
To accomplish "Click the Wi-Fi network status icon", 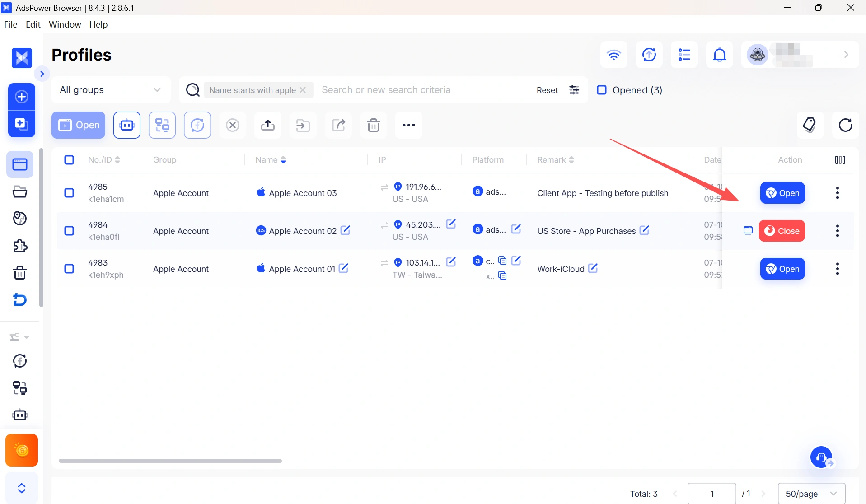I will point(614,55).
